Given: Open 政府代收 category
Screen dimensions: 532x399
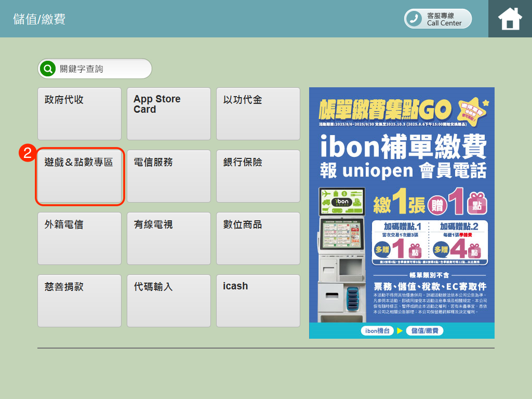Looking at the screenshot, I should (x=79, y=114).
